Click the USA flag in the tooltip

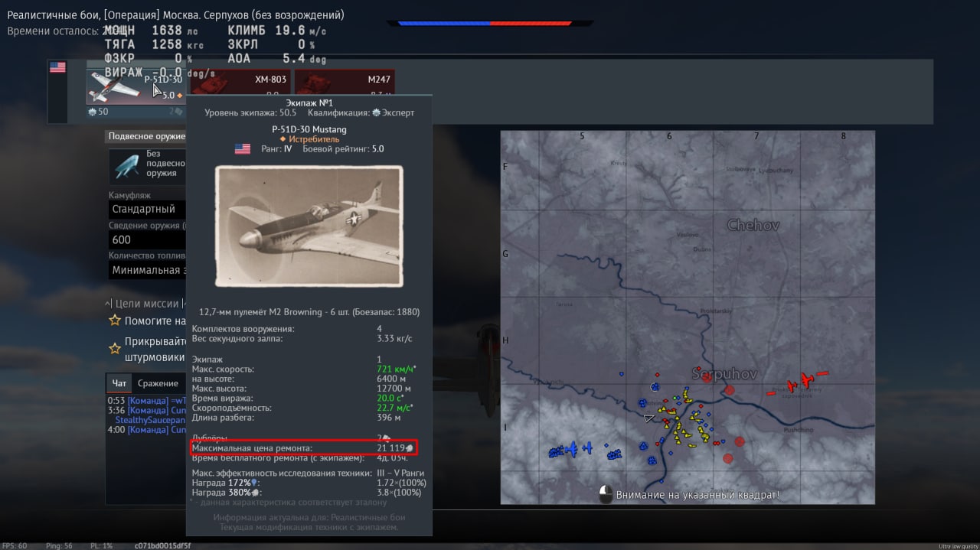pos(243,149)
